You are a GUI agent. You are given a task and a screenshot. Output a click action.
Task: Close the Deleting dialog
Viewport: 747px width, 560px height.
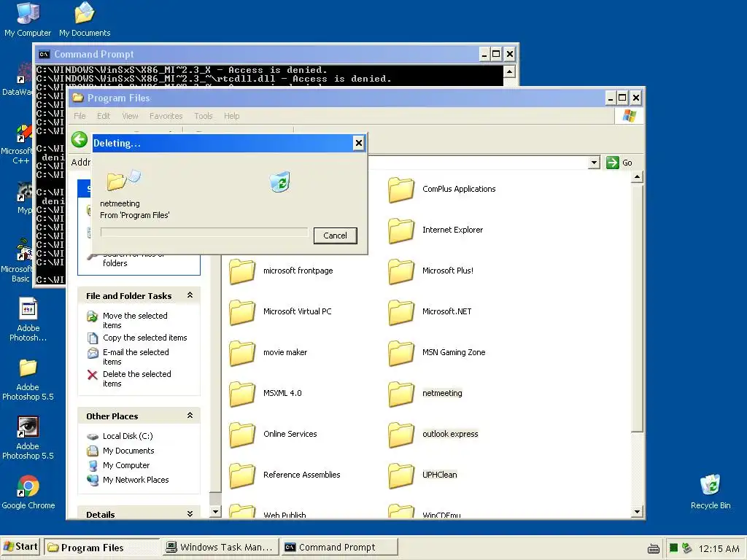359,143
